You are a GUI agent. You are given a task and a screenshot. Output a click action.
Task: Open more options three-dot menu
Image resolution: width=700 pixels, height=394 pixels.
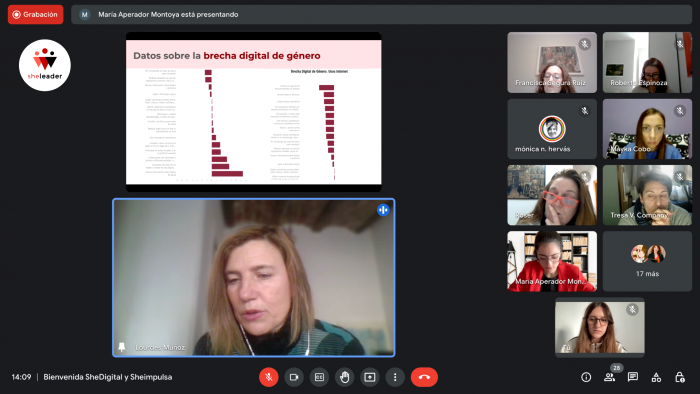click(395, 377)
